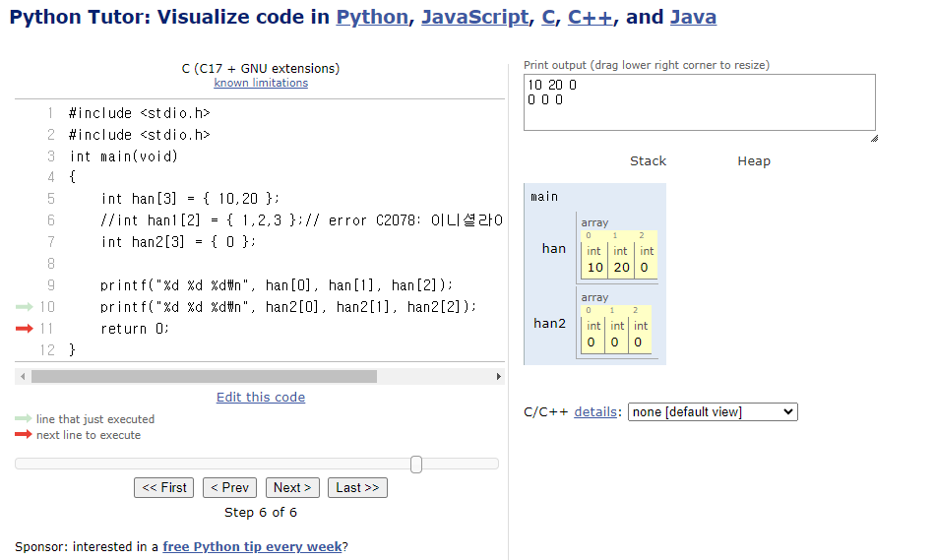This screenshot has width=935, height=560.
Task: Open the Java link in the header
Action: 693,17
